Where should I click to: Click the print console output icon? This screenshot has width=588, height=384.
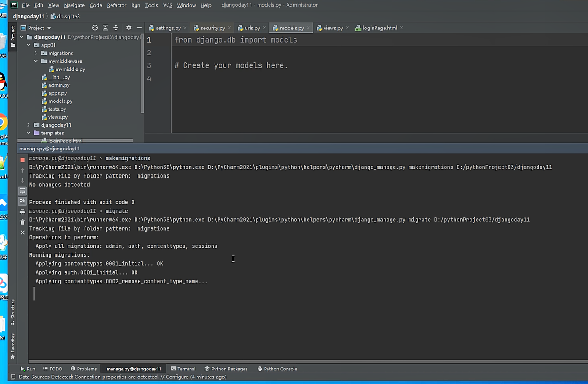pyautogui.click(x=22, y=212)
